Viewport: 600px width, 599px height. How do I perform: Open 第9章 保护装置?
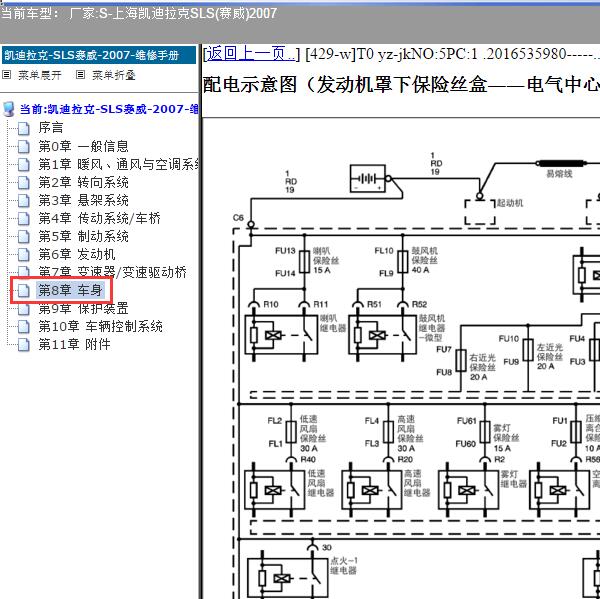[83, 308]
